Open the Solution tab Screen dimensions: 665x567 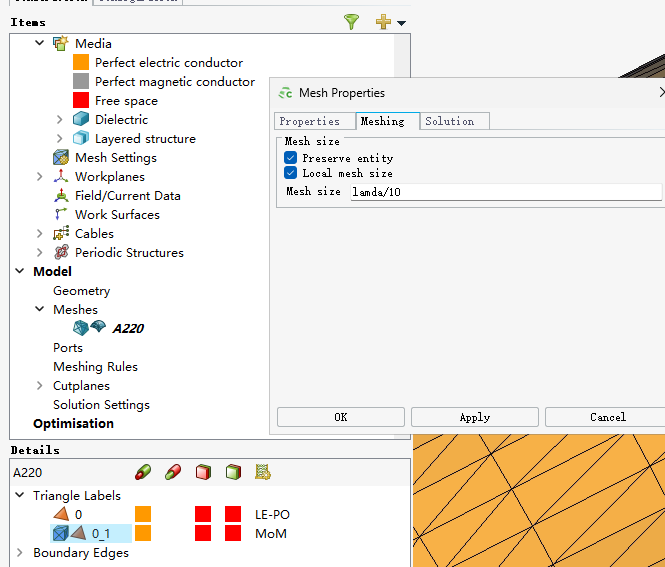[455, 121]
